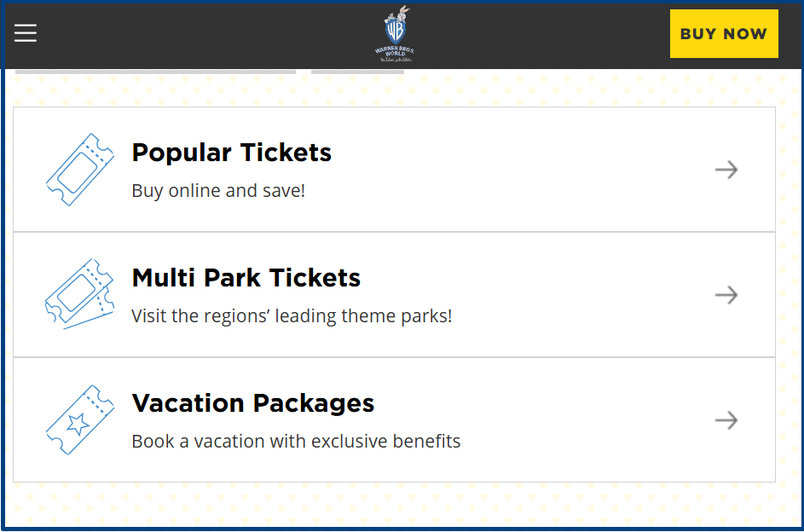
Task: Open the Multi Park Tickets heading link
Action: point(246,278)
